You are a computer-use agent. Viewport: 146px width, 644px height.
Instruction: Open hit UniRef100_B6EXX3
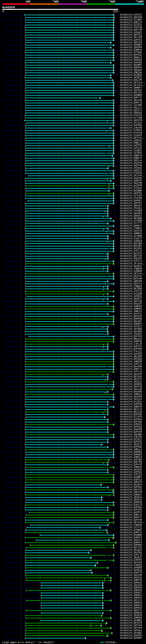click(x=131, y=22)
